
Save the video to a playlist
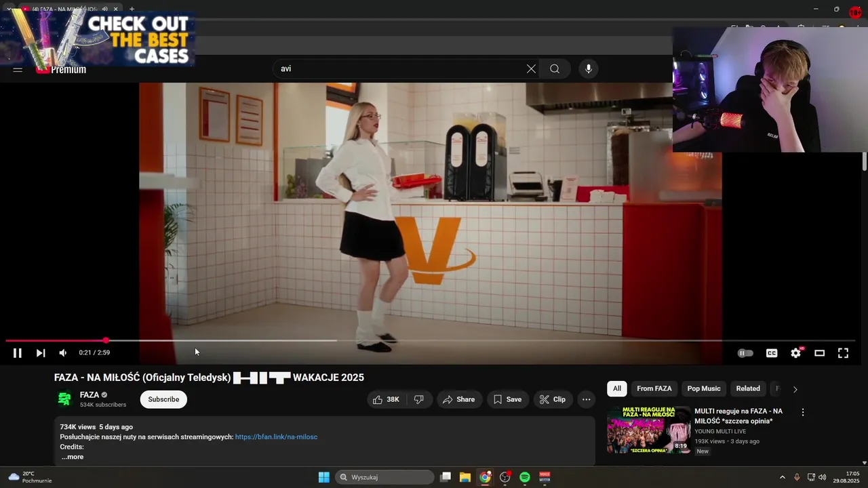pyautogui.click(x=507, y=399)
